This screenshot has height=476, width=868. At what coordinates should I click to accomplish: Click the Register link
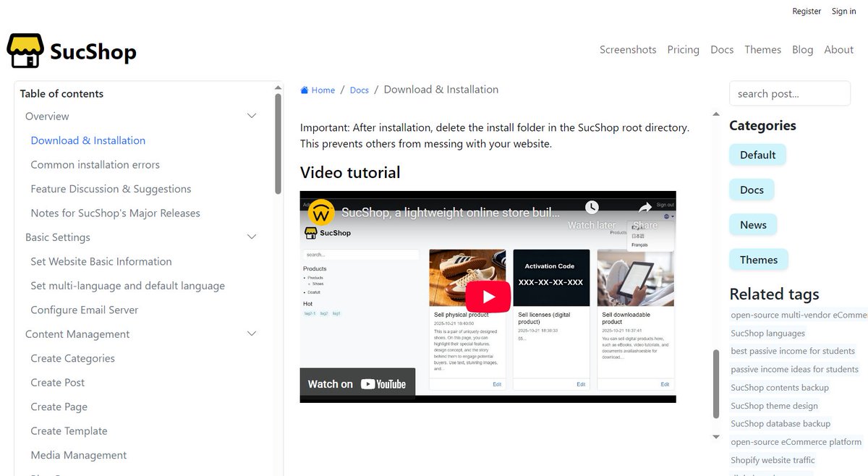pos(807,11)
